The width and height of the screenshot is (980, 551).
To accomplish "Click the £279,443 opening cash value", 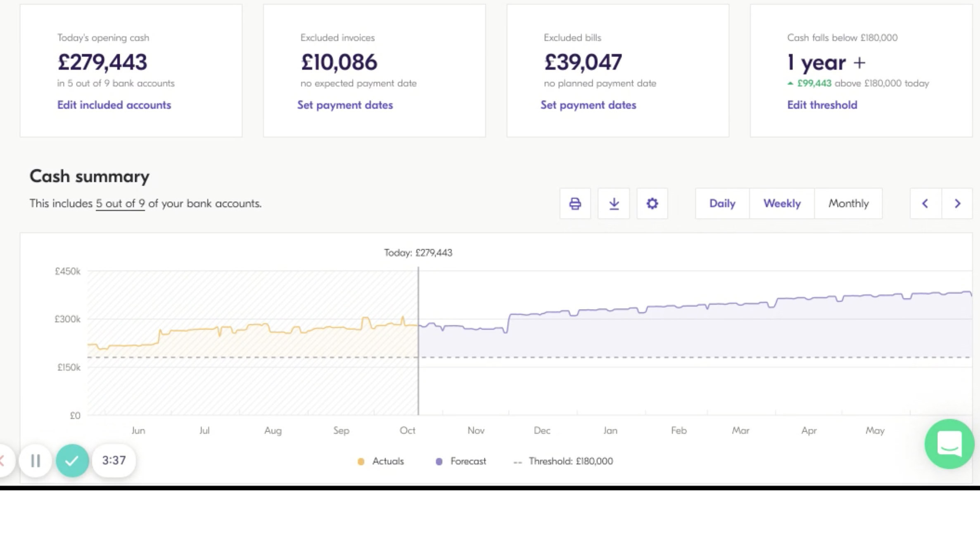I will 102,62.
